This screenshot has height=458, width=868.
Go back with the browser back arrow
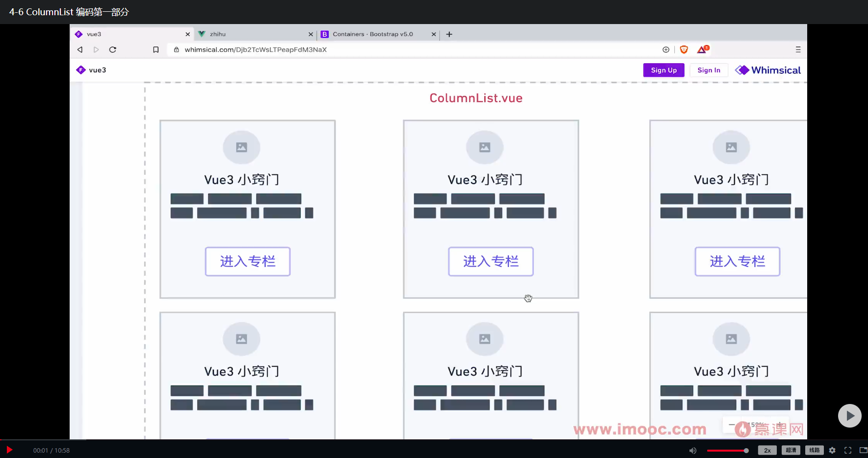[x=80, y=50]
